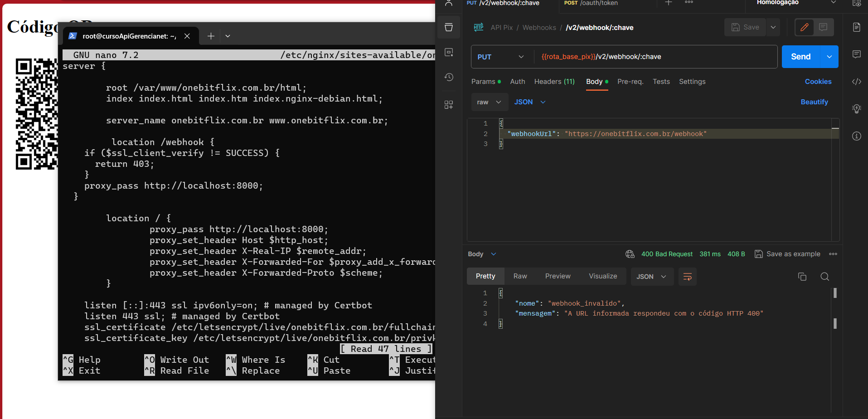Open raw body type dropdown
This screenshot has width=868, height=419.
pos(489,102)
